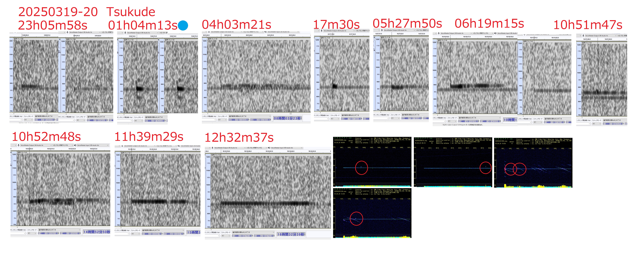Click microphone icon above 10:19:16.0 timeline
This screenshot has width=644, height=258.
point(439,33)
